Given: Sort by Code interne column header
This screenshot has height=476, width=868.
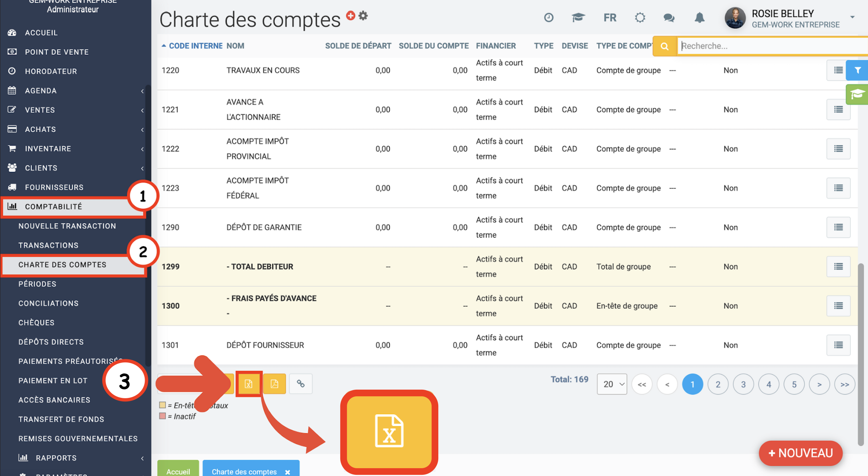Looking at the screenshot, I should click(195, 46).
